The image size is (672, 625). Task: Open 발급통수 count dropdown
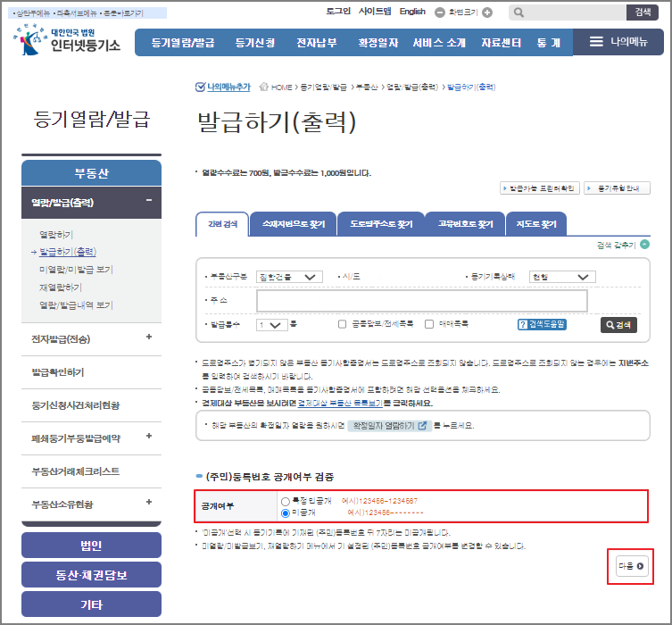[x=271, y=325]
